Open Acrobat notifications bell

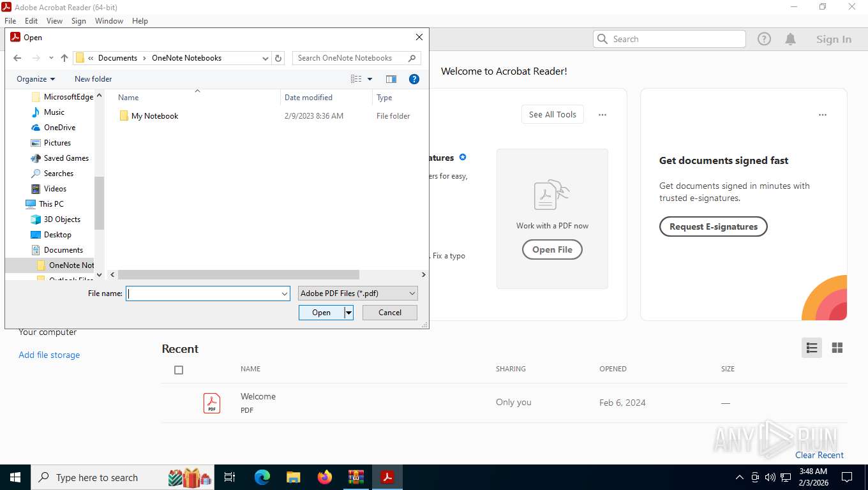coord(790,39)
